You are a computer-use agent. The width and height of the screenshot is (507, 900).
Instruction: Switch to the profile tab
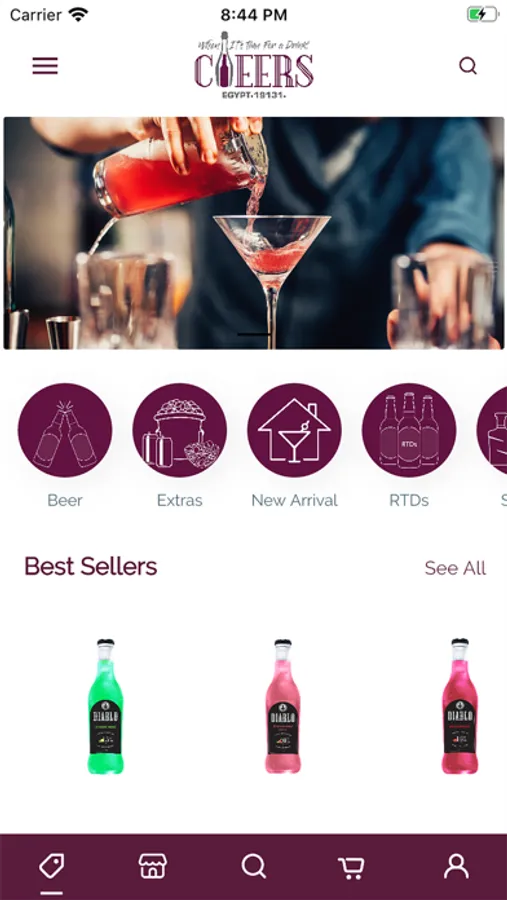tap(456, 867)
